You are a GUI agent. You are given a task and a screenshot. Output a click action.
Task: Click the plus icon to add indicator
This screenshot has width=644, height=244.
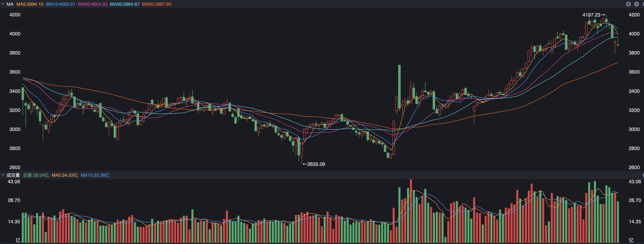click(x=628, y=4)
